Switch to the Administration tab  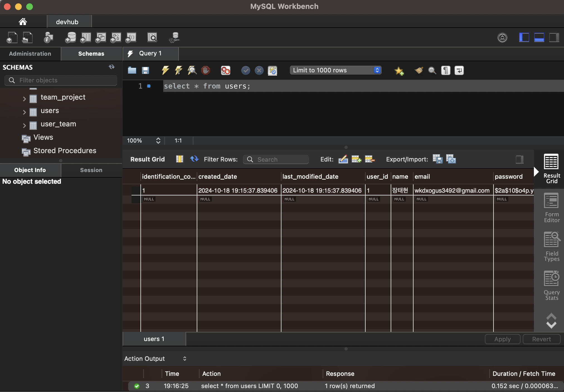coord(30,54)
